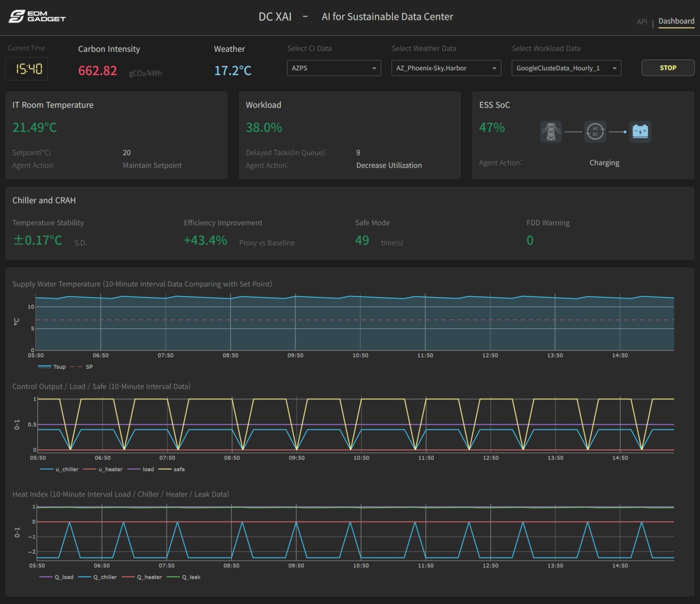Open the Select CI Data dropdown
Viewport: 700px width, 604px height.
pyautogui.click(x=333, y=68)
